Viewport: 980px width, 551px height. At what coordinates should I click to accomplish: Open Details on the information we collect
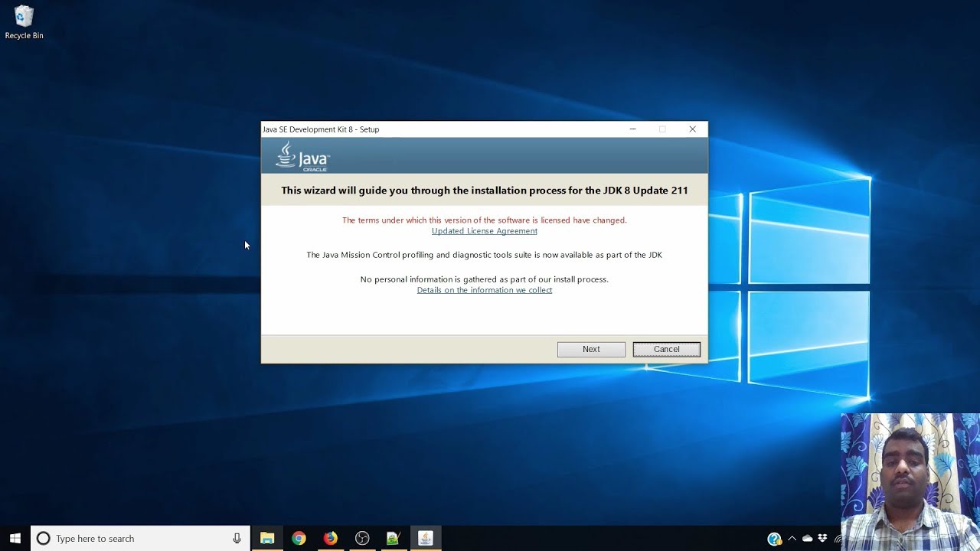485,290
